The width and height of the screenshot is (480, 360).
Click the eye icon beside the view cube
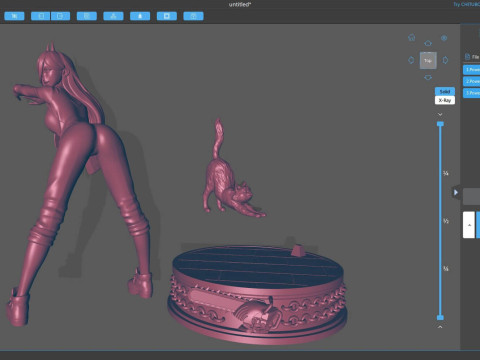point(444,38)
